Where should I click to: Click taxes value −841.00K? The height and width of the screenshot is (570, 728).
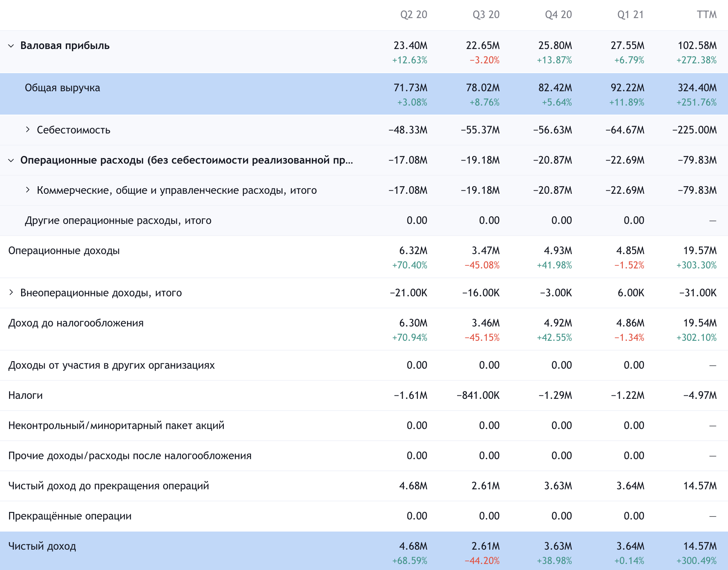coord(478,395)
